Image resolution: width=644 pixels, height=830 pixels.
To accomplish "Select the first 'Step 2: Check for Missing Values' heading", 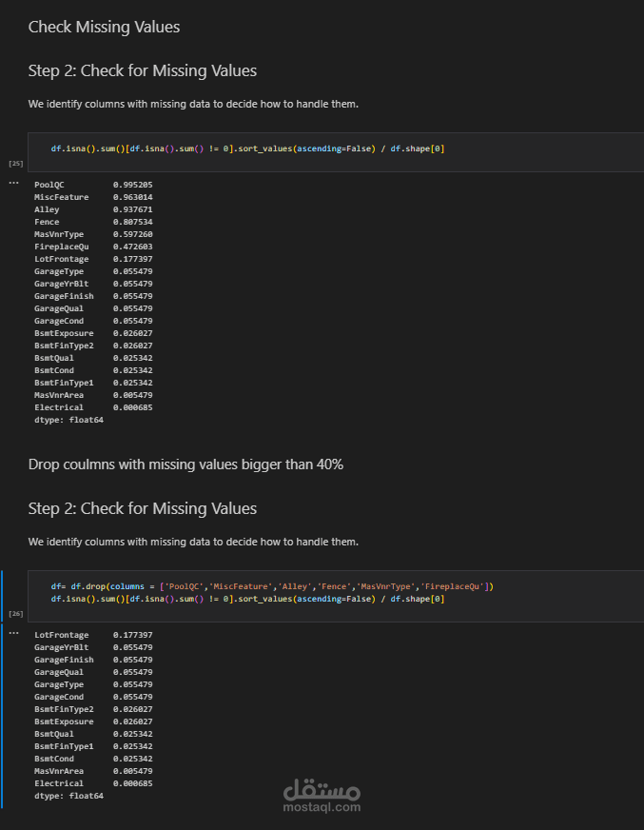I will pyautogui.click(x=143, y=70).
